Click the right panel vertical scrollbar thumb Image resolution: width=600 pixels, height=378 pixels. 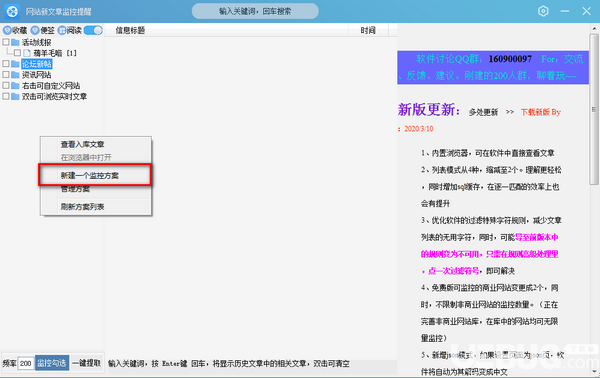pos(594,109)
